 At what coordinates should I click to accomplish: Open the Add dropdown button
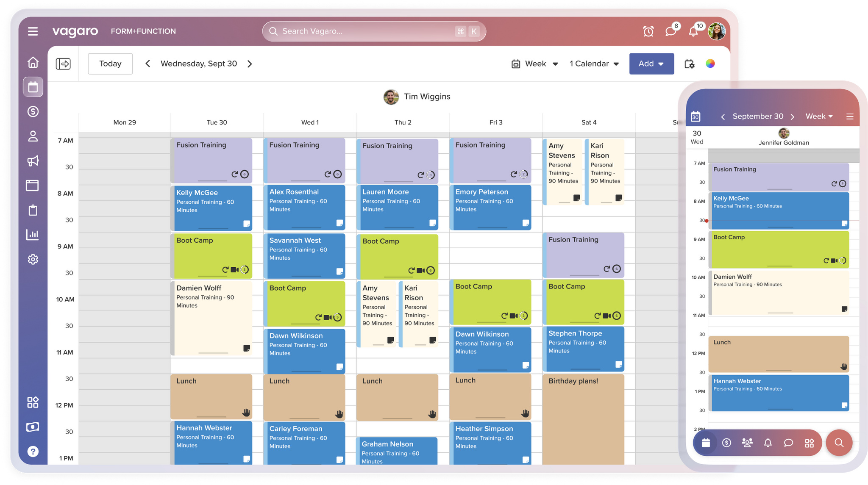(651, 64)
